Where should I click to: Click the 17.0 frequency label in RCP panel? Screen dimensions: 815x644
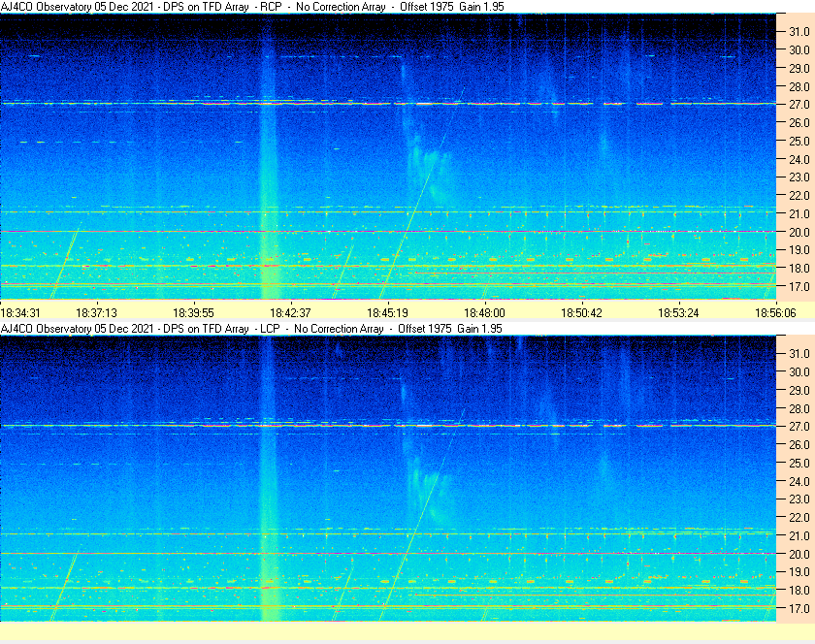(799, 286)
